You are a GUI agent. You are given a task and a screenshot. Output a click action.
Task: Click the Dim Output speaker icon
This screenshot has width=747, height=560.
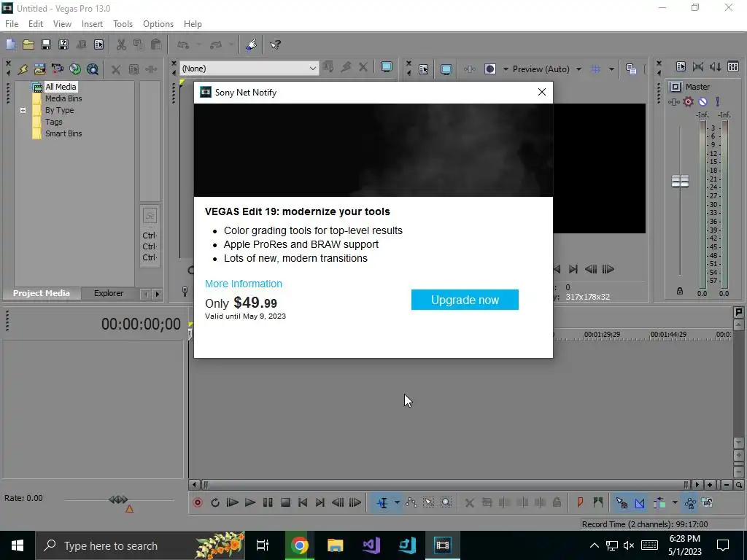(x=716, y=67)
